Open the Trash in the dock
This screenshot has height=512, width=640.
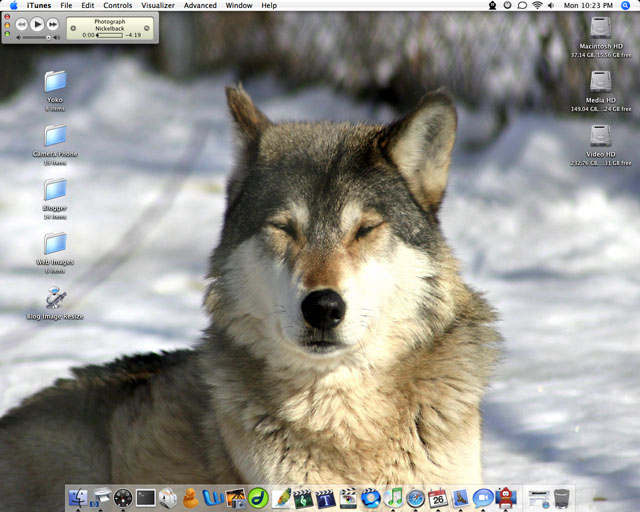point(562,499)
